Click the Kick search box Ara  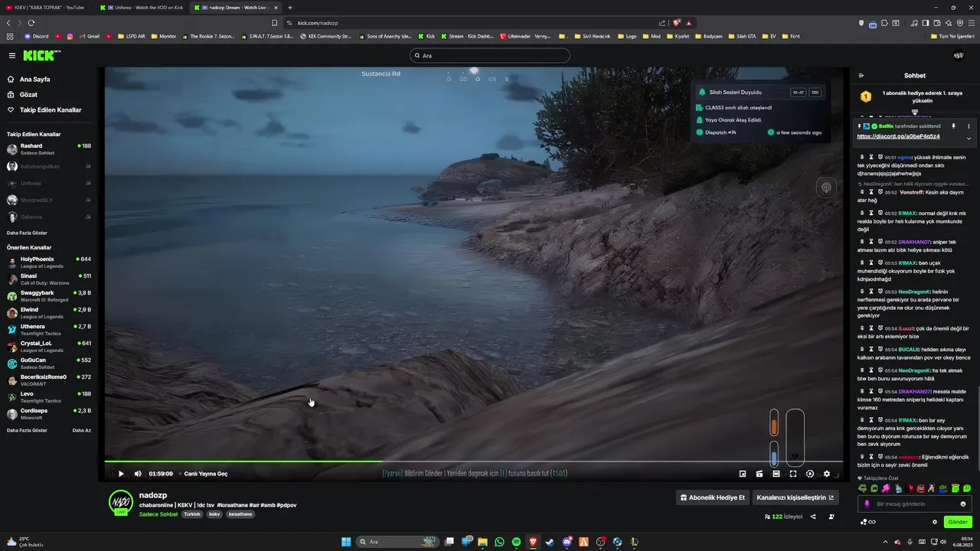coord(490,55)
